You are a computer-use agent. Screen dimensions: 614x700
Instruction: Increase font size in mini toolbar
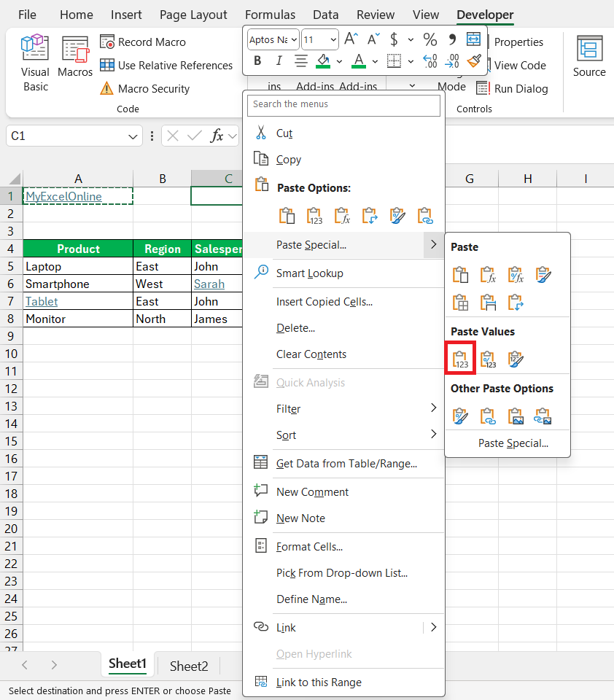click(x=351, y=39)
